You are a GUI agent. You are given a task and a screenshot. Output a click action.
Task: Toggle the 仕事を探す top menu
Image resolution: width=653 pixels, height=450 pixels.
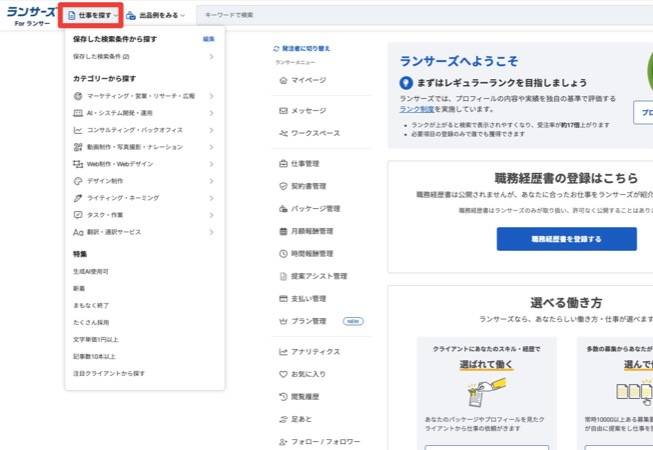coord(91,15)
